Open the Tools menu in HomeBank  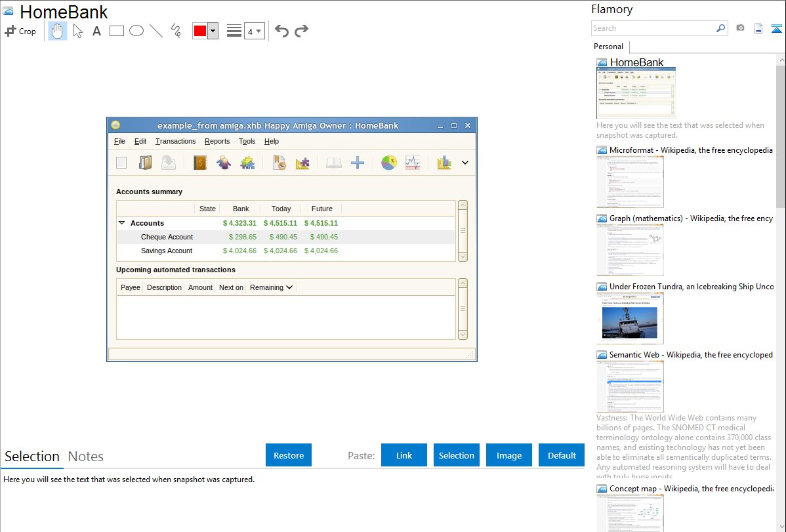pos(247,142)
